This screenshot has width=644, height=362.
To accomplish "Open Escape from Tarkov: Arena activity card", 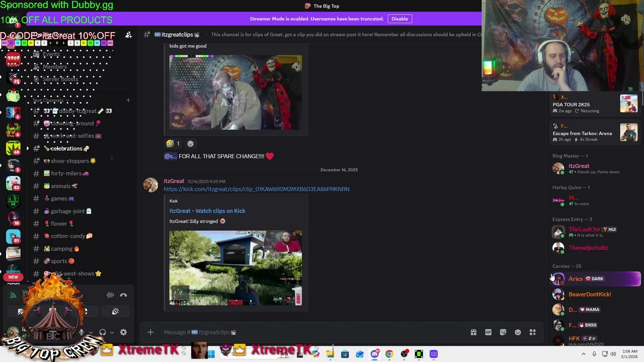I will point(595,133).
